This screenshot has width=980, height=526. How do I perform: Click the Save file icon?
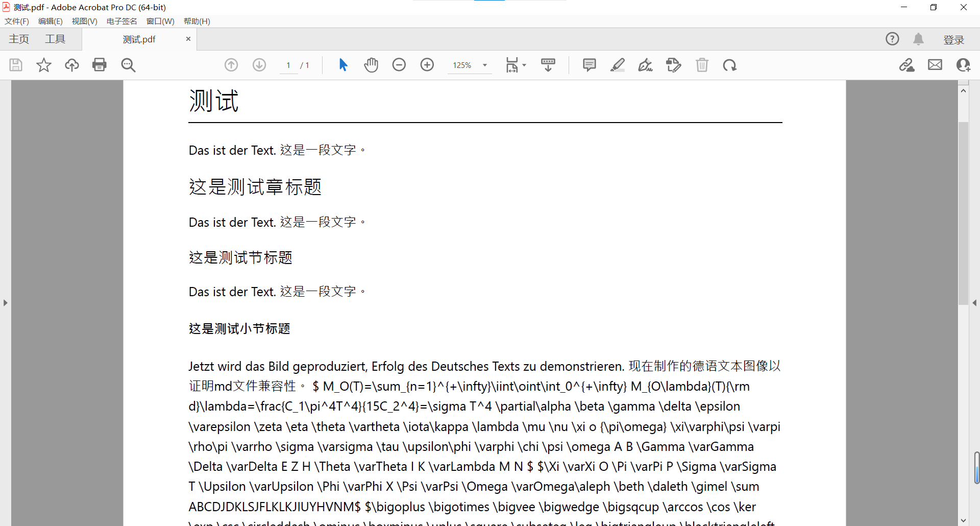click(16, 65)
